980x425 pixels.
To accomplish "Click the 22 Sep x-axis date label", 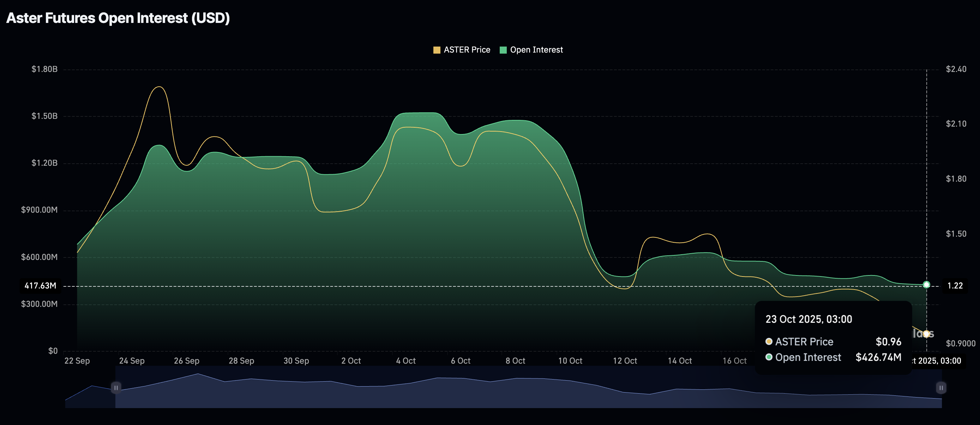I will (77, 360).
